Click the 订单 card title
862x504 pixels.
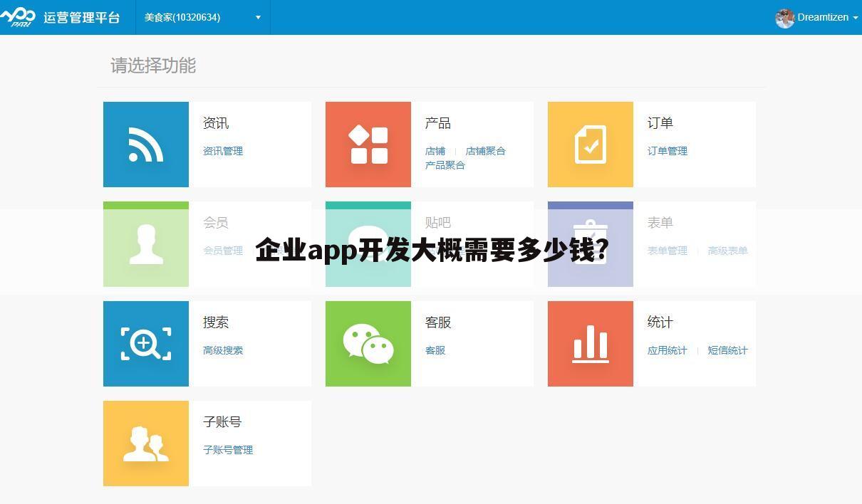(x=660, y=123)
